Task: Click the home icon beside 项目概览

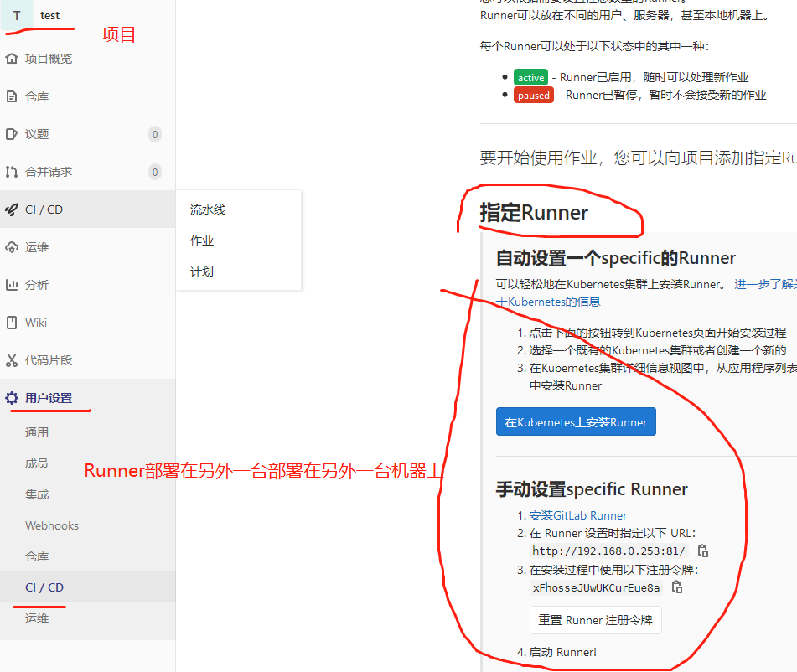Action: point(12,59)
